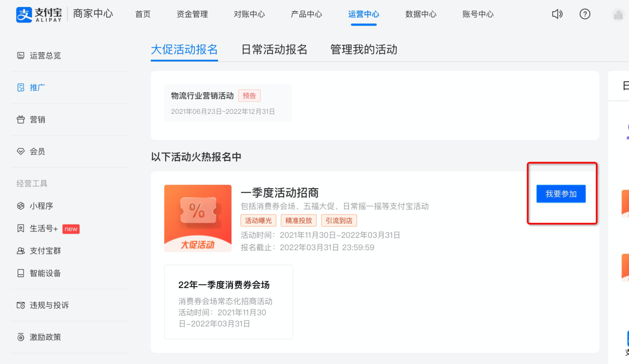The height and width of the screenshot is (364, 629).
Task: Open 生活号+ in the sidebar
Action: click(44, 228)
